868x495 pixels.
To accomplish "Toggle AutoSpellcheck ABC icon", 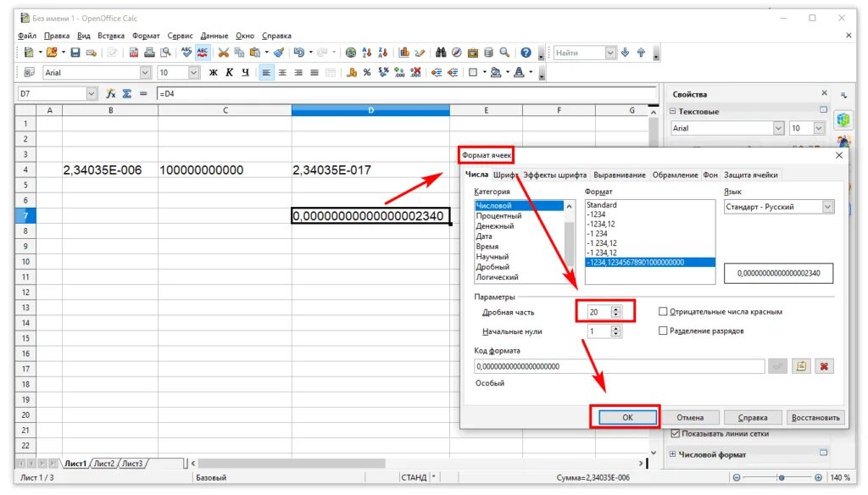I will pyautogui.click(x=203, y=53).
